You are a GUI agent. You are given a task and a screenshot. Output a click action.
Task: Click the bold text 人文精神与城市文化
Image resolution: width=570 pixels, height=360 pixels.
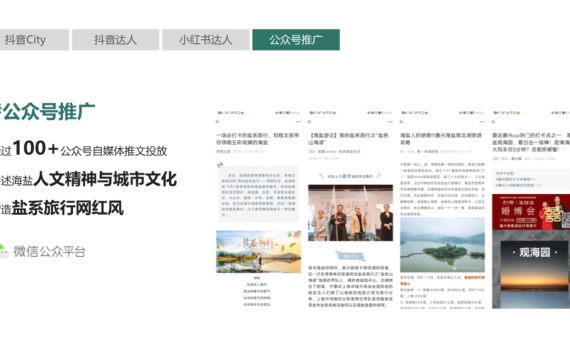pos(105,179)
